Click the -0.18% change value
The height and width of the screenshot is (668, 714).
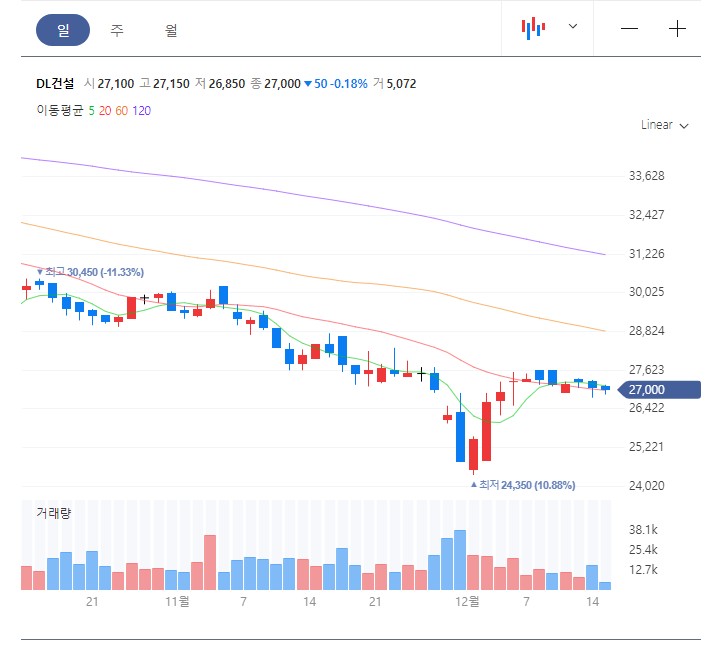click(x=348, y=84)
